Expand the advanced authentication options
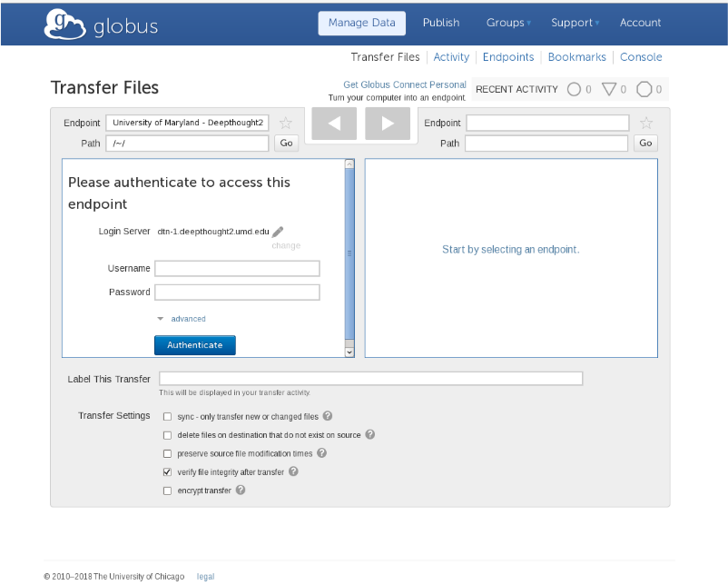Screen dimensions: 728x585 click(182, 319)
